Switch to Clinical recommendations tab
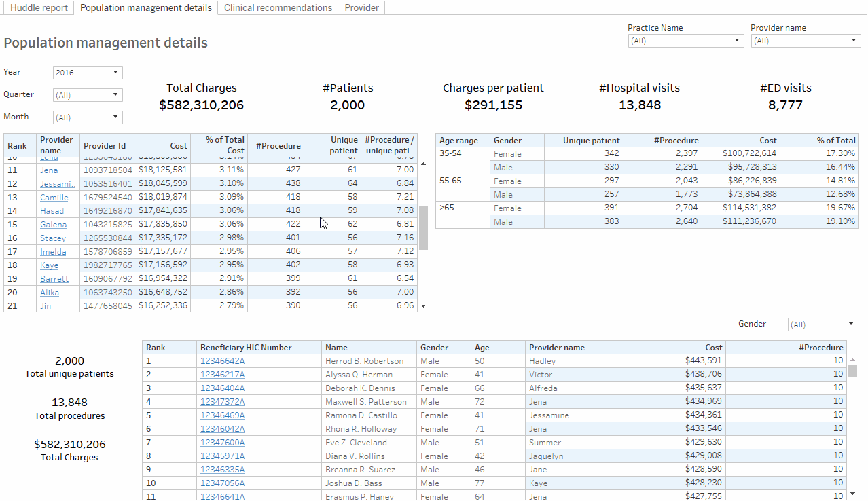Screen dimensions: 868x501 (x=278, y=8)
